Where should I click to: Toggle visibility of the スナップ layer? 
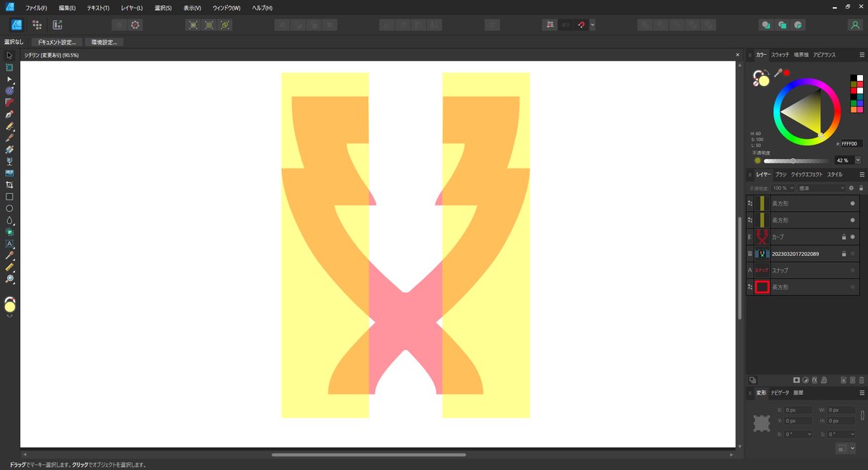[x=854, y=270]
